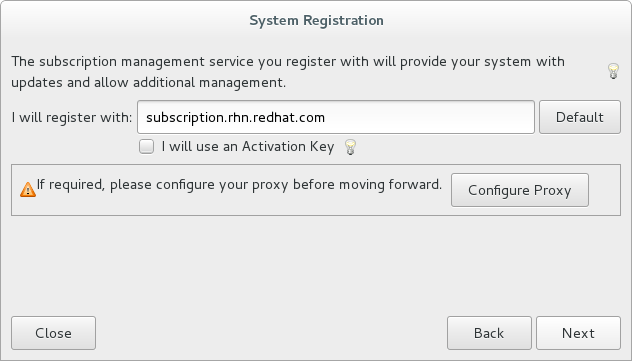The image size is (632, 361).
Task: Proceed with the Next button
Action: (578, 333)
